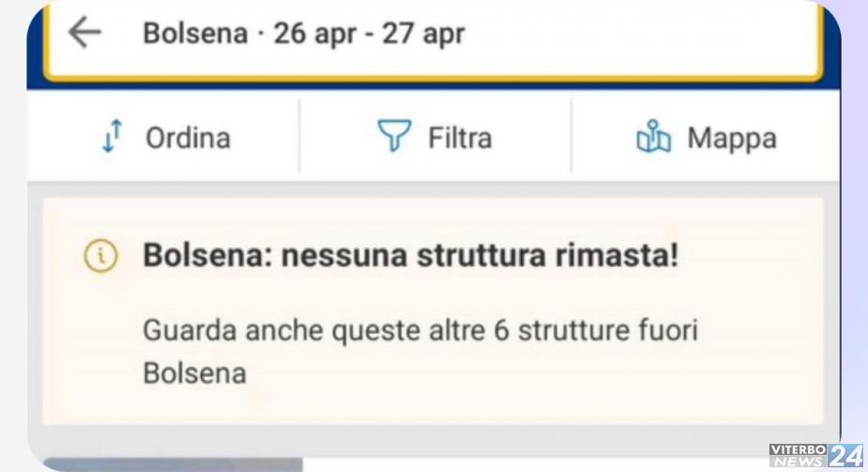868x472 pixels.
Task: Click the map pin icon beside Mappa
Action: click(654, 136)
